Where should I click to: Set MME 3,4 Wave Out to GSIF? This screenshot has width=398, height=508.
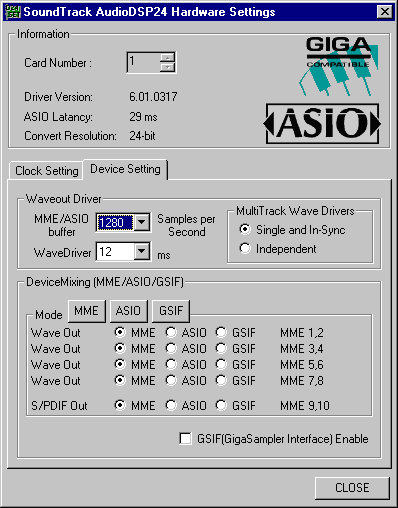tap(221, 348)
